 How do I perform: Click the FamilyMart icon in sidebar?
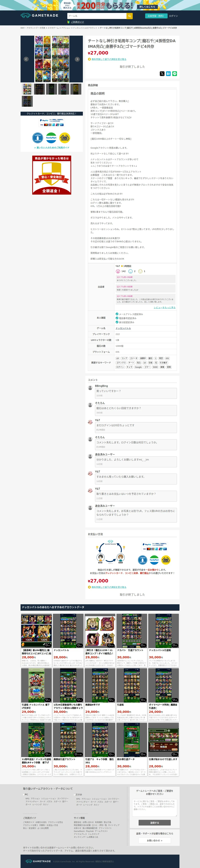pos(51,138)
